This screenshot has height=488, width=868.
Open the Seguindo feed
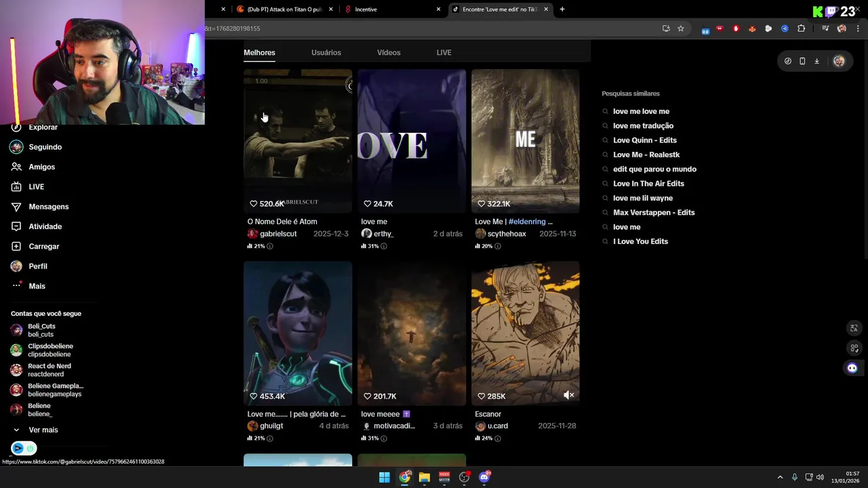[x=45, y=147]
